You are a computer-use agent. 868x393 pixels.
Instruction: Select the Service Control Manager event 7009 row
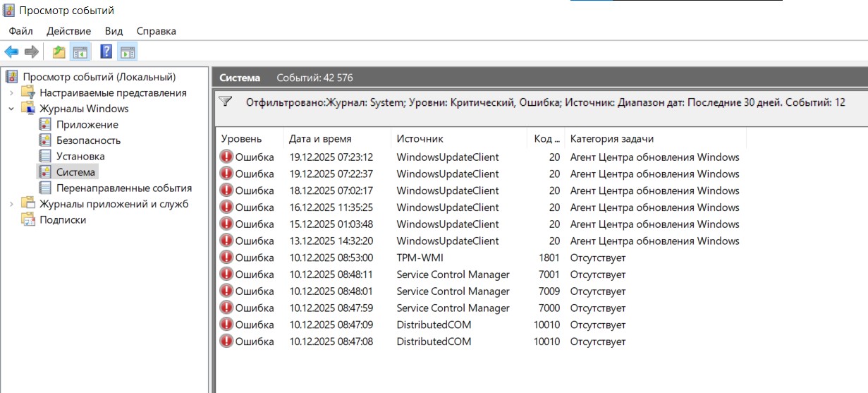(453, 291)
